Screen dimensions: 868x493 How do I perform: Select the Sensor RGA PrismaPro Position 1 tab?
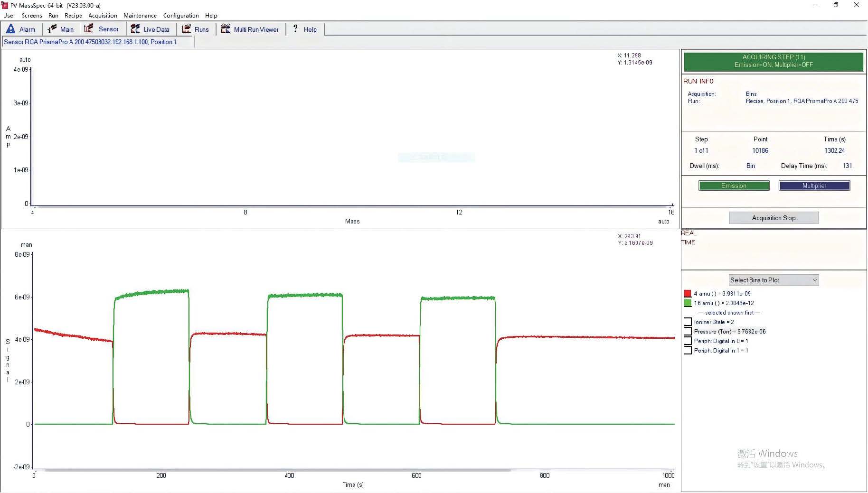97,42
